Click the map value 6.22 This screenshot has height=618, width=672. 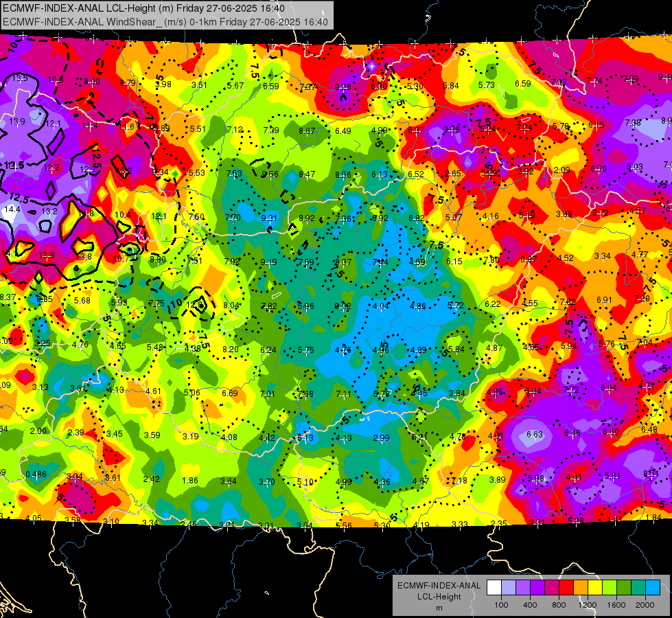(x=493, y=304)
